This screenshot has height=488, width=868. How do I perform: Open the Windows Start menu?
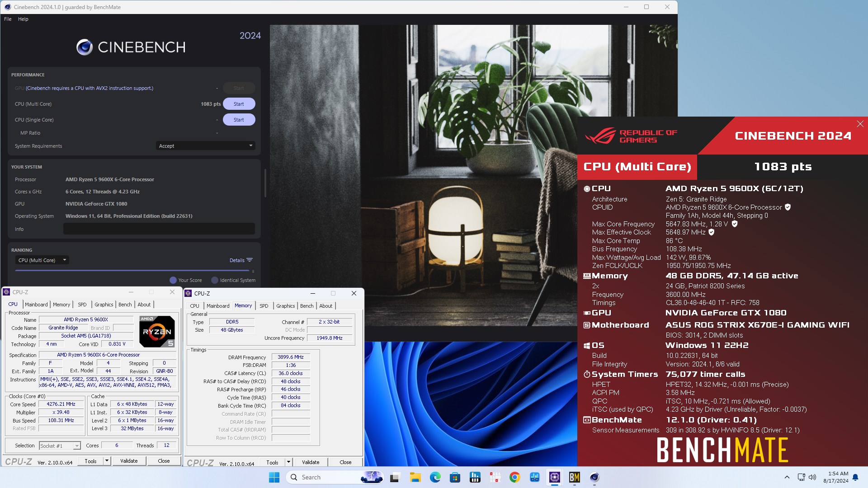click(274, 477)
